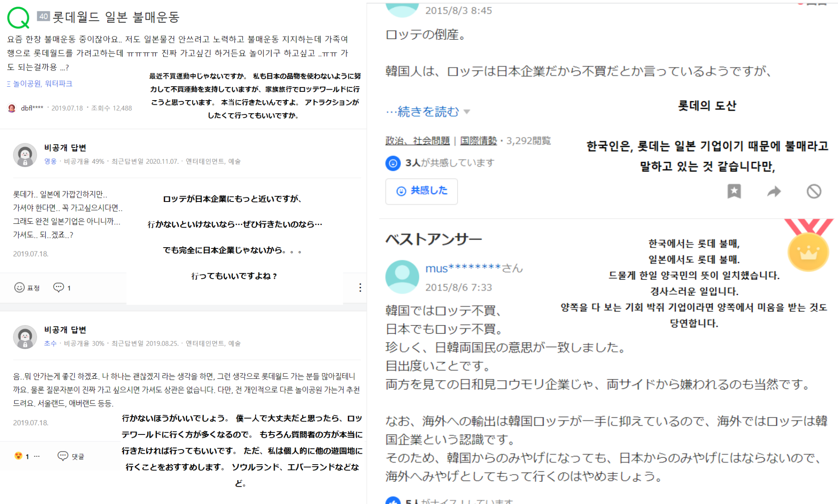Open ellipsis next to emoji reaction count

pos(37,456)
